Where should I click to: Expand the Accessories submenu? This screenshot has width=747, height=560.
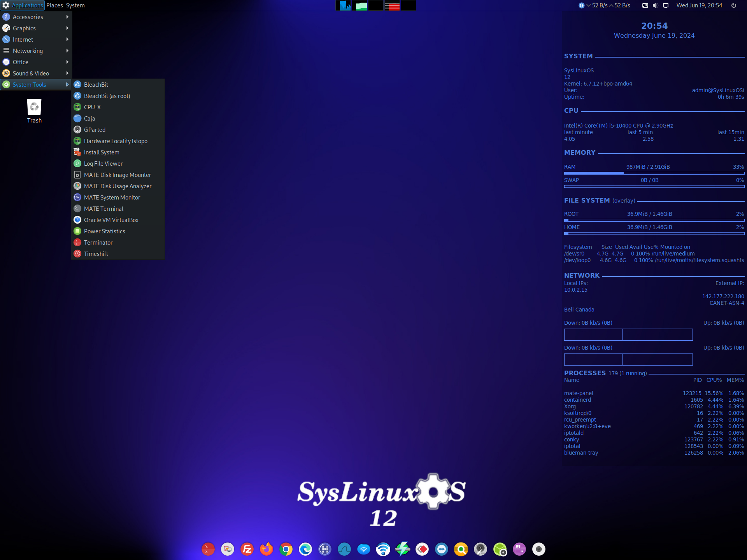click(x=35, y=17)
